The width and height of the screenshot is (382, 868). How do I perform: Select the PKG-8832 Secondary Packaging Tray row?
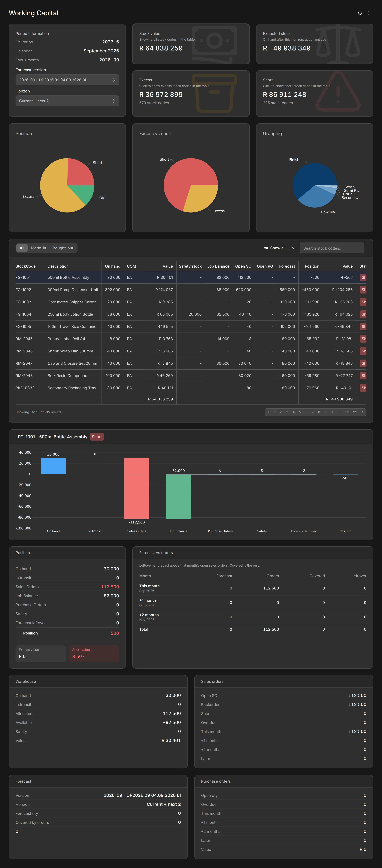191,388
